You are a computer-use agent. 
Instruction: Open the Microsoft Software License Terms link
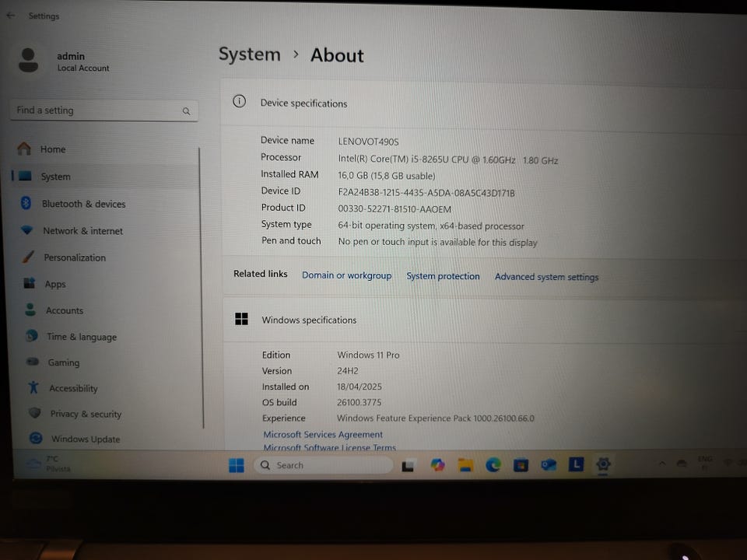330,447
